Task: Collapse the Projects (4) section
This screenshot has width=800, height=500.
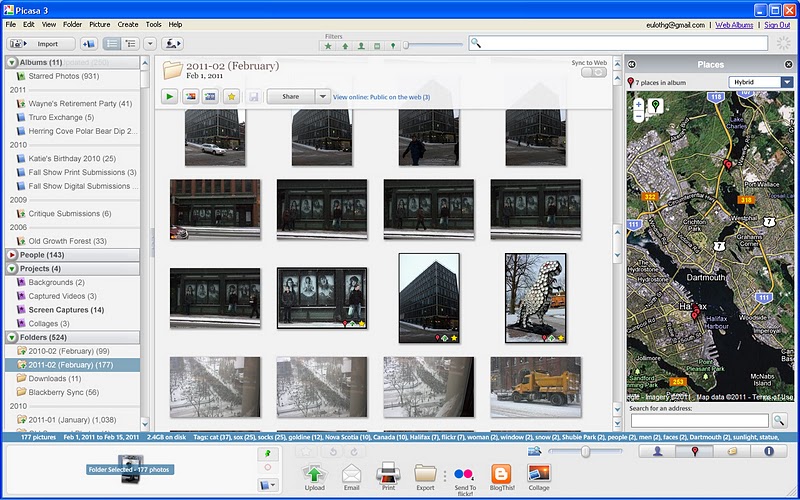Action: tap(12, 268)
